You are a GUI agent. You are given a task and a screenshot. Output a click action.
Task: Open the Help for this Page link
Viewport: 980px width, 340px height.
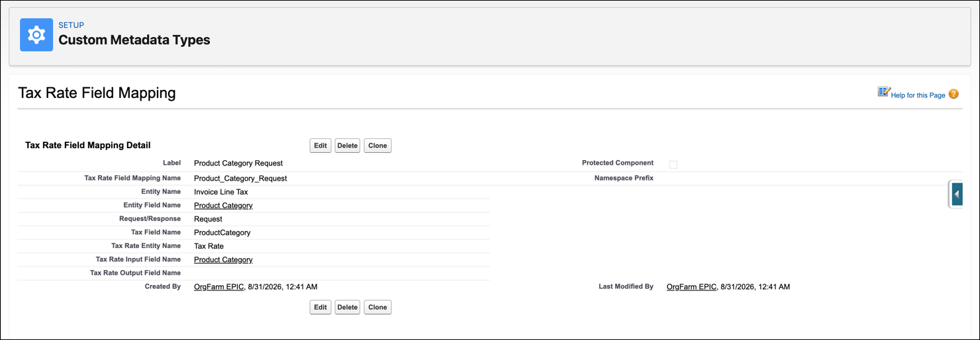coord(918,95)
